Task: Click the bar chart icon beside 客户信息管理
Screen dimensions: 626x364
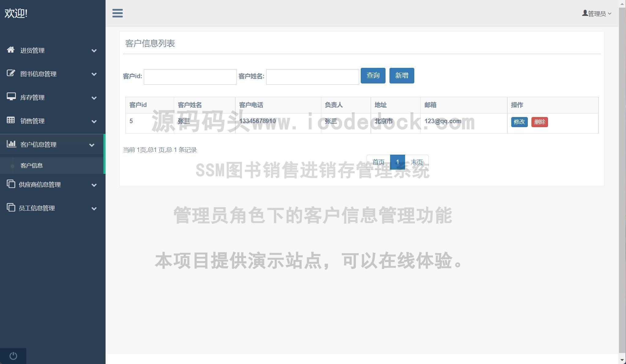Action: pyautogui.click(x=11, y=144)
